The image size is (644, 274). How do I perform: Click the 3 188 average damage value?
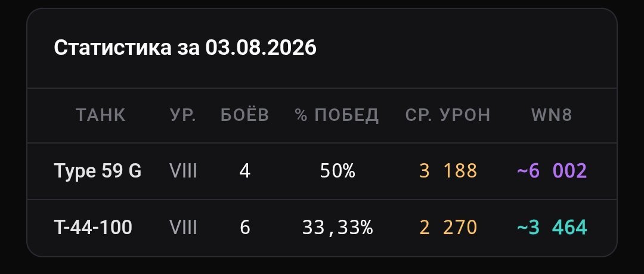pos(448,171)
